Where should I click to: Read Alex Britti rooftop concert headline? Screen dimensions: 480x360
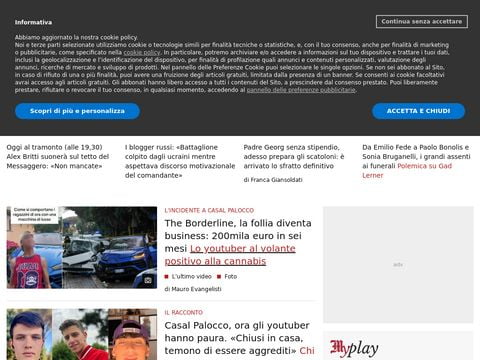[58, 156]
